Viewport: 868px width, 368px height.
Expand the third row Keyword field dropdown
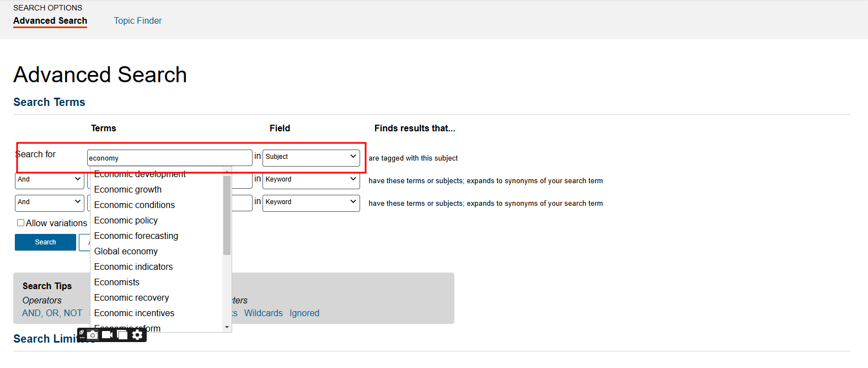coord(311,202)
